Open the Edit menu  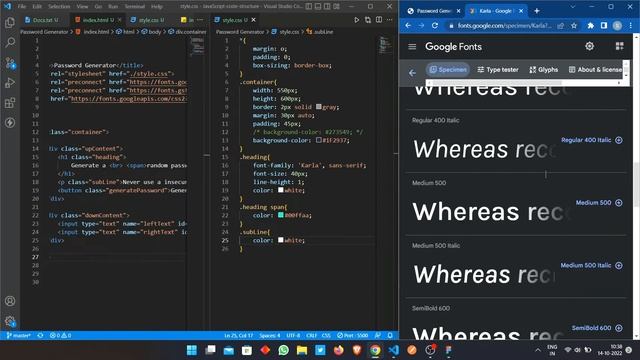tap(37, 7)
